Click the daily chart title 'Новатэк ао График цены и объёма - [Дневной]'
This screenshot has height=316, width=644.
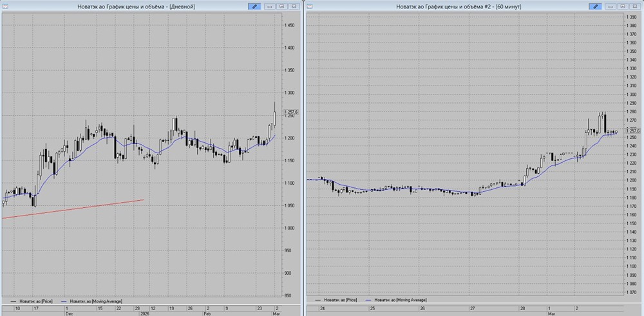point(137,6)
